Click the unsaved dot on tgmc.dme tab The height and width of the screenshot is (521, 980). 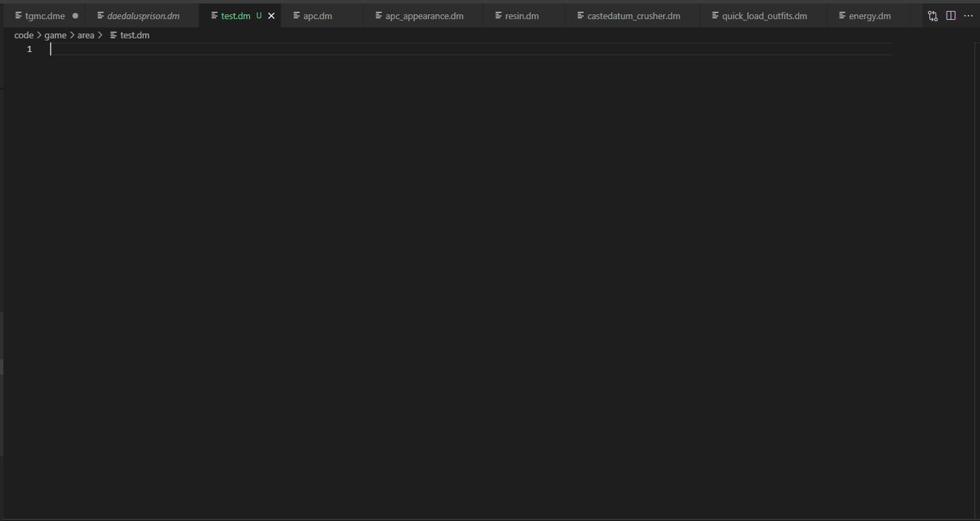[75, 16]
